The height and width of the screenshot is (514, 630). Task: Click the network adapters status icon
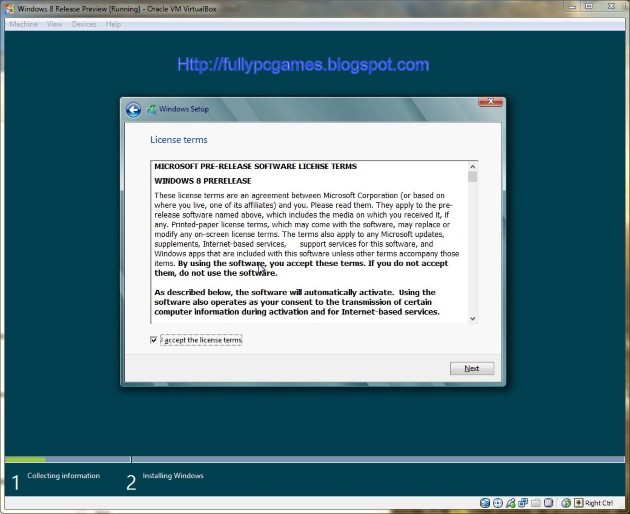(523, 503)
